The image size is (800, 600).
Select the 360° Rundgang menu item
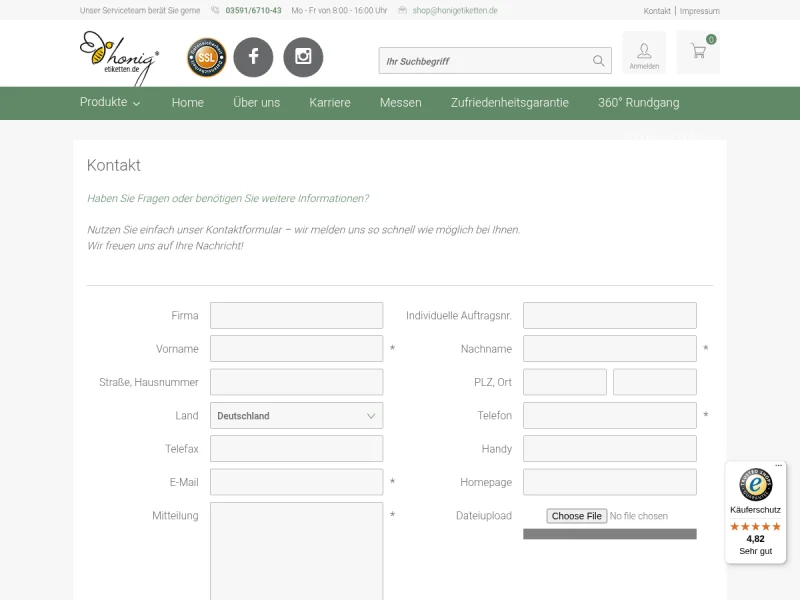[638, 103]
